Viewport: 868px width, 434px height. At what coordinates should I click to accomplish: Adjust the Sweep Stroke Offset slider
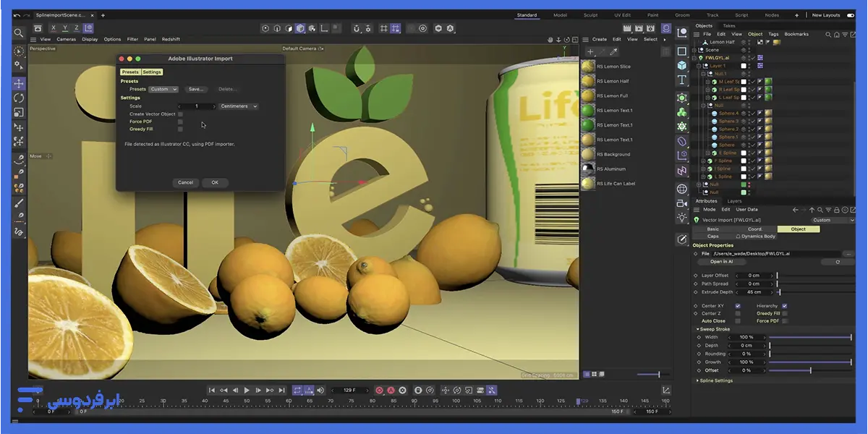tap(811, 370)
